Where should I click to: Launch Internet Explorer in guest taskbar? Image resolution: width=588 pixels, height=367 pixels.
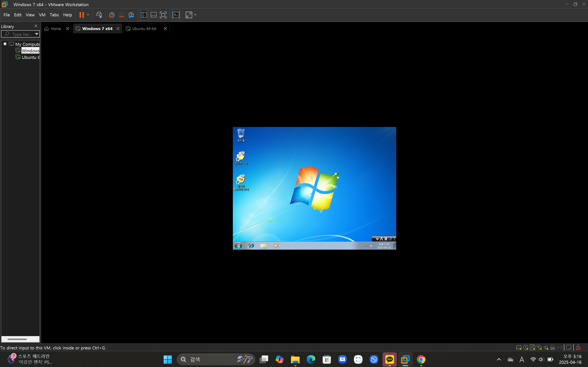[x=251, y=246]
